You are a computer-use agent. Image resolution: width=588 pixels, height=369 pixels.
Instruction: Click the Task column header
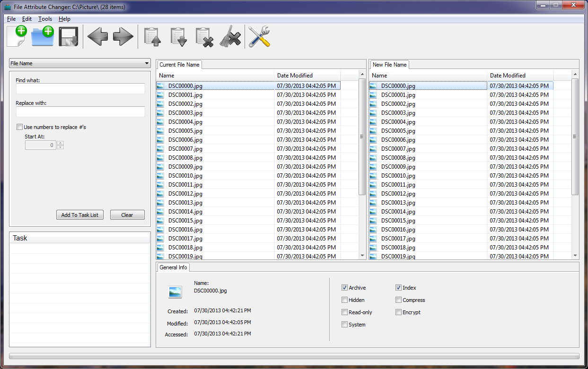[79, 238]
